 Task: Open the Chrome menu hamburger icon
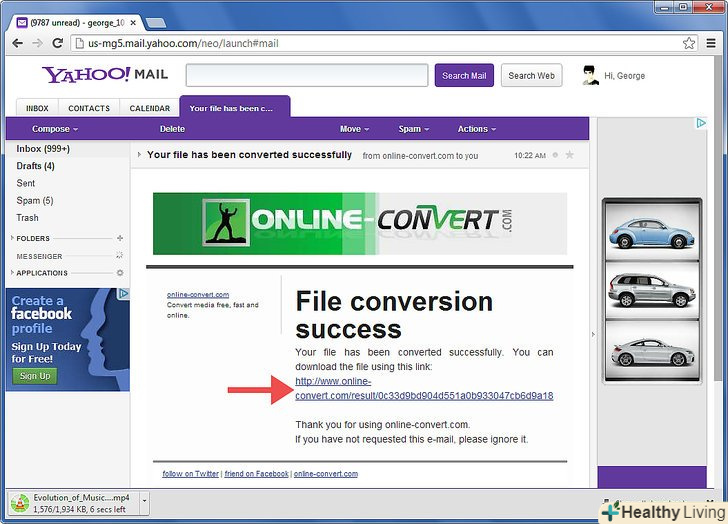click(711, 43)
